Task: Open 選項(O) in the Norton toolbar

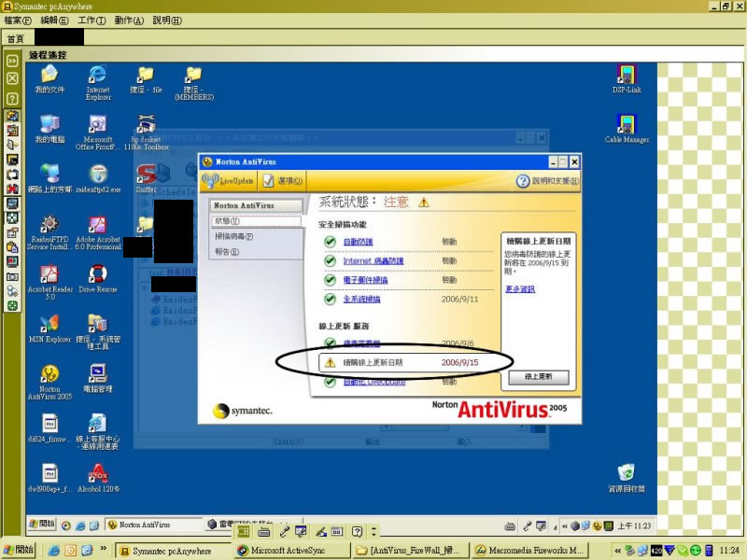Action: tap(283, 181)
